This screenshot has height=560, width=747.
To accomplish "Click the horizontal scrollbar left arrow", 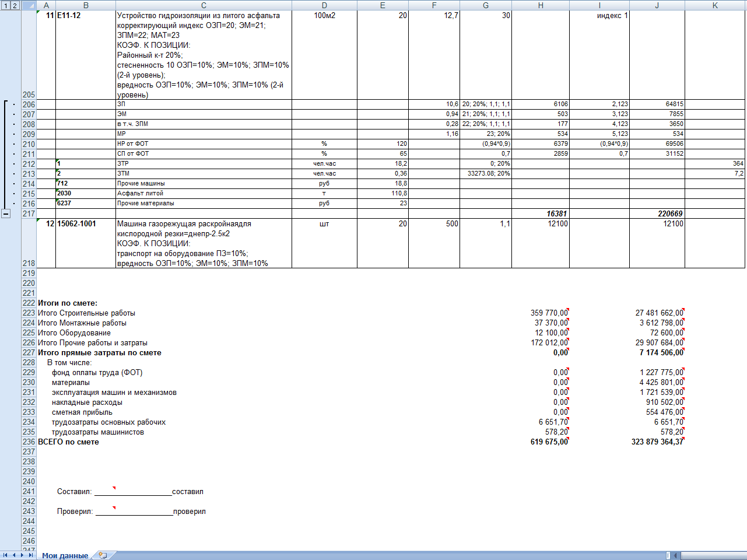I will click(x=676, y=555).
